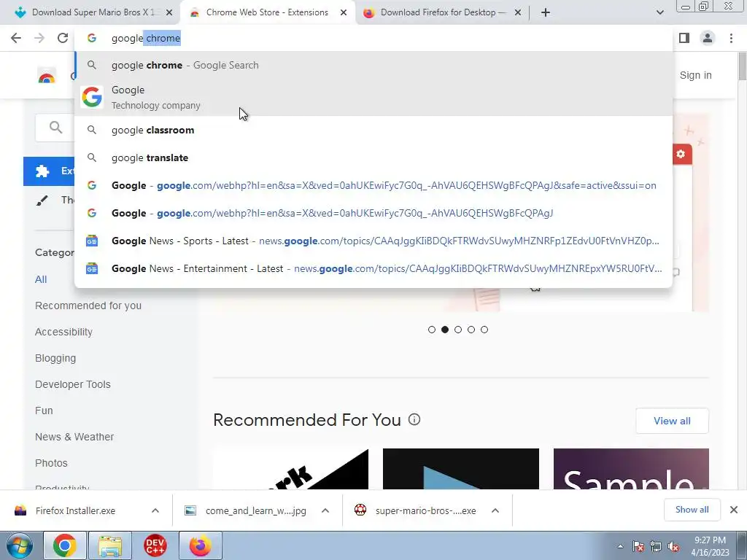Close the downloads bar with X
The width and height of the screenshot is (747, 560).
734,510
